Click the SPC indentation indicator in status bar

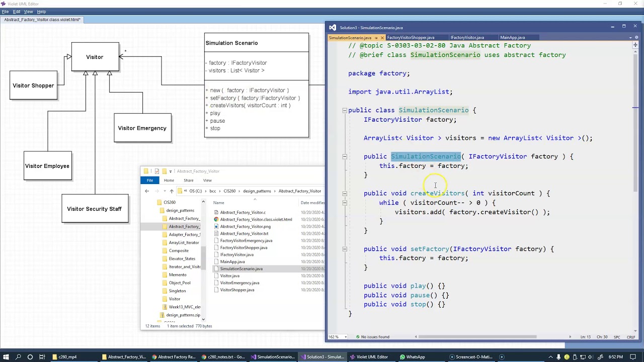(617, 337)
